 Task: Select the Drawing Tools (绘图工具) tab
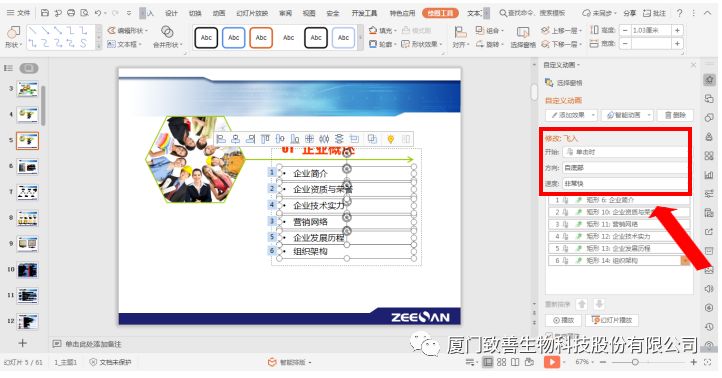[440, 13]
